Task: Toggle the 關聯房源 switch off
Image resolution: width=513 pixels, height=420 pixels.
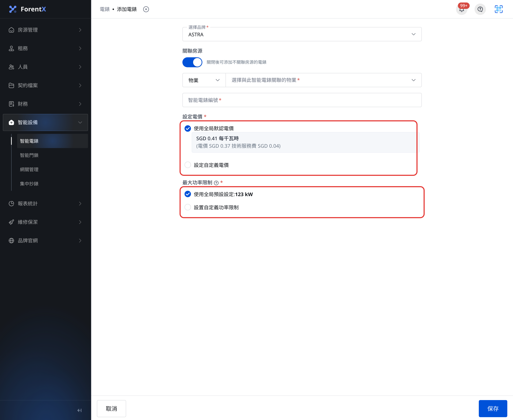Action: (192, 62)
